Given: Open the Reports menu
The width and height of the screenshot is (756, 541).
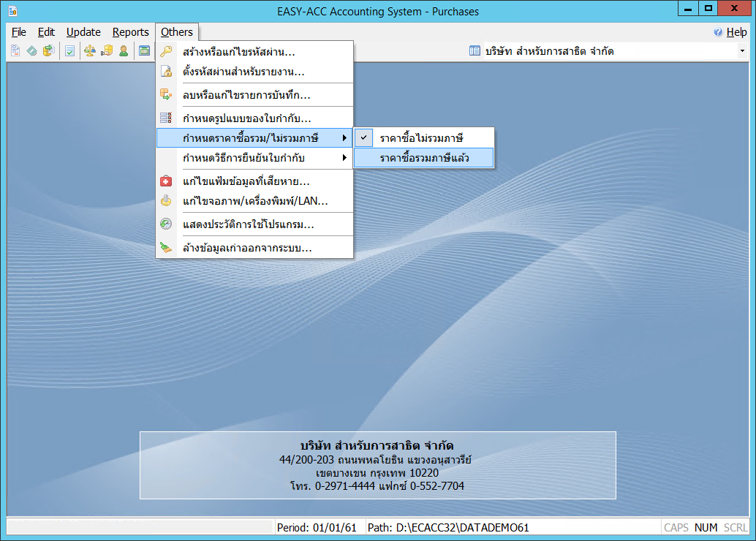Looking at the screenshot, I should coord(130,32).
